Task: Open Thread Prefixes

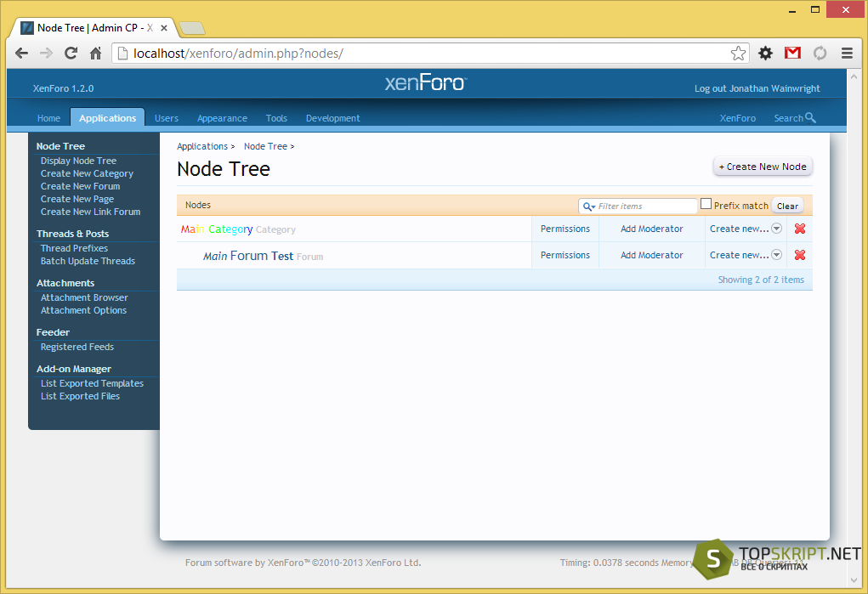Action: (x=74, y=248)
